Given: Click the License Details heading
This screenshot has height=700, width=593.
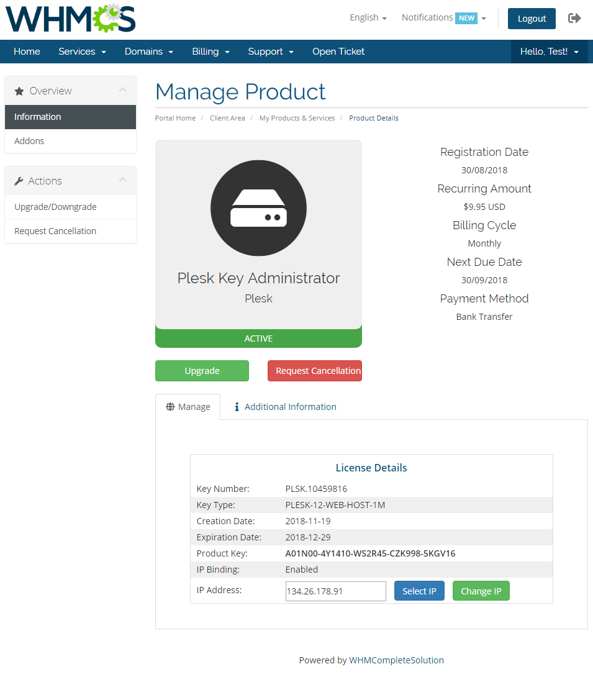Looking at the screenshot, I should pyautogui.click(x=371, y=468).
